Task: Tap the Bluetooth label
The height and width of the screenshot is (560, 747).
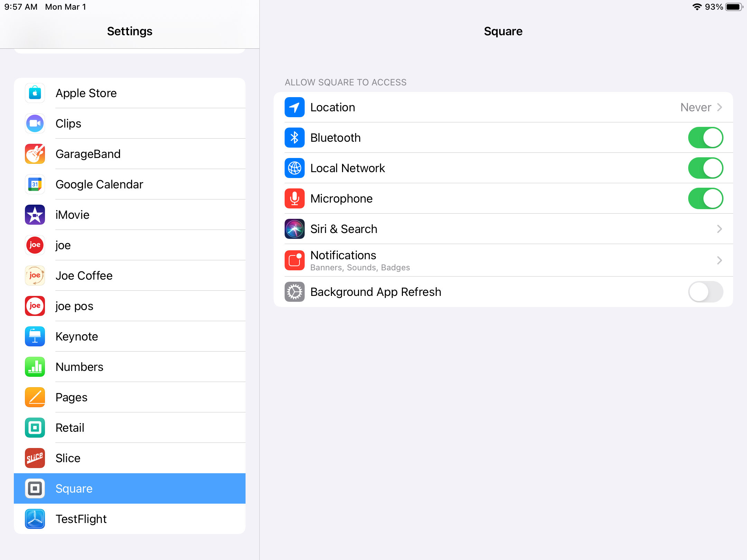Action: click(335, 138)
